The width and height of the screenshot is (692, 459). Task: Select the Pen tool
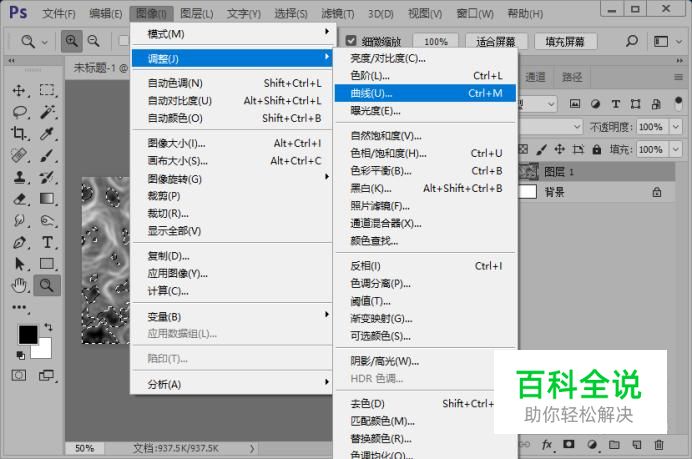[19, 242]
